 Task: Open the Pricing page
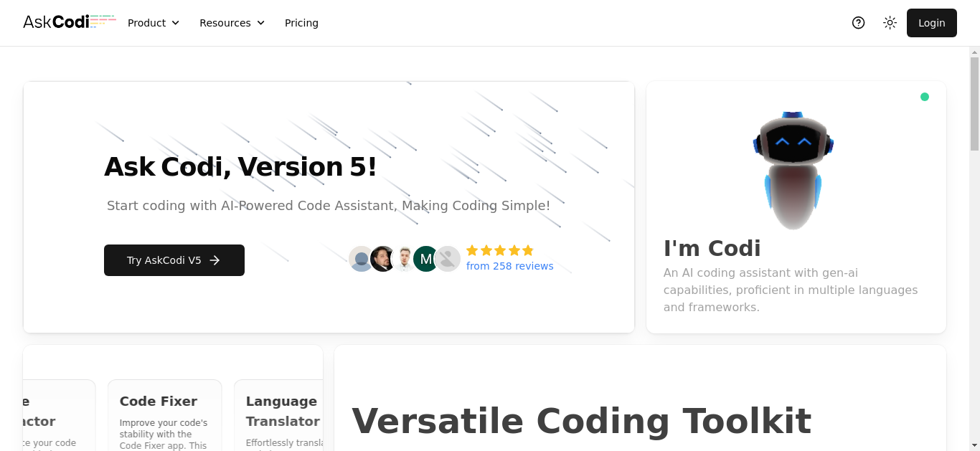[x=301, y=23]
